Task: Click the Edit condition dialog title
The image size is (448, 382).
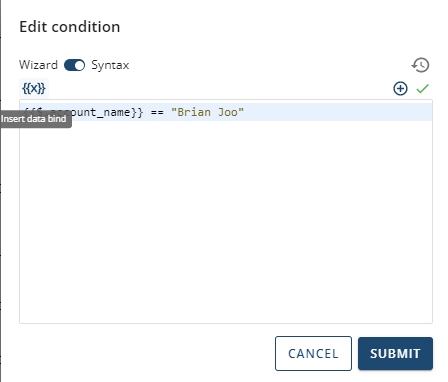Action: coord(70,27)
